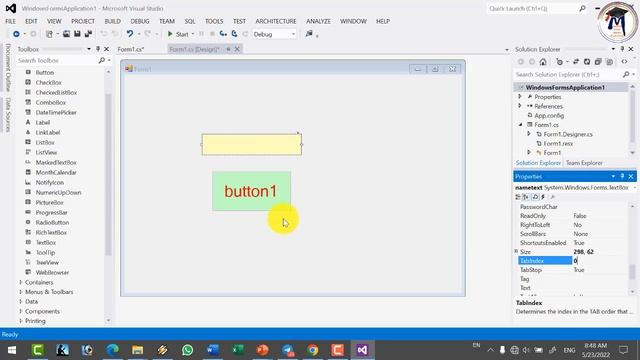Expand the Containers group in Toolbox
The image size is (640, 360).
click(21, 282)
